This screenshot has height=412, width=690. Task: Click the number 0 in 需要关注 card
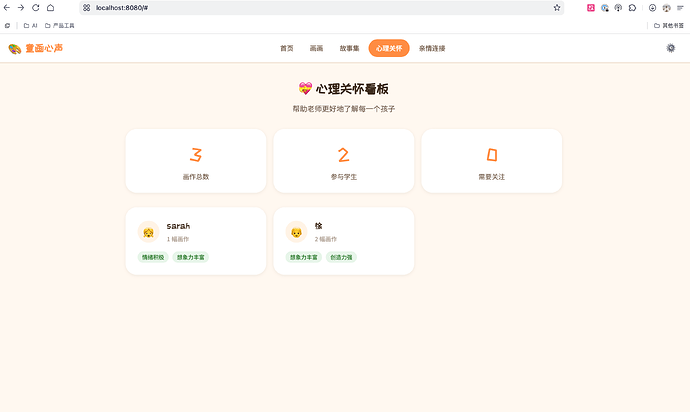point(492,154)
